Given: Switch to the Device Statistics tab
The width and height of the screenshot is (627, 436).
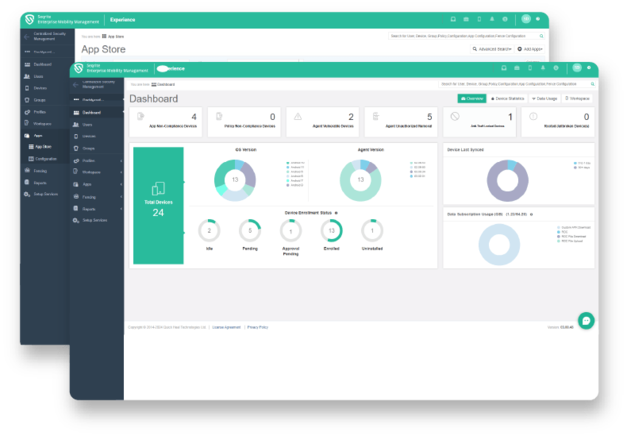Looking at the screenshot, I should 506,99.
